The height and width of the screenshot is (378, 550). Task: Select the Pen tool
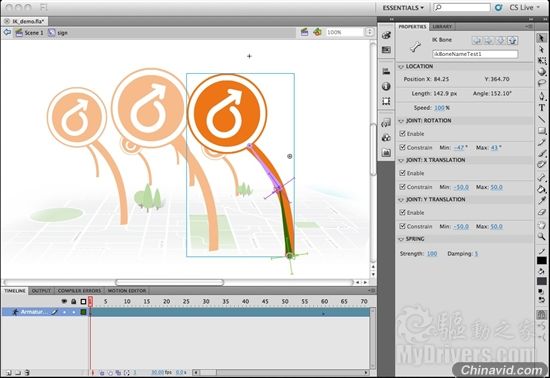tap(542, 96)
